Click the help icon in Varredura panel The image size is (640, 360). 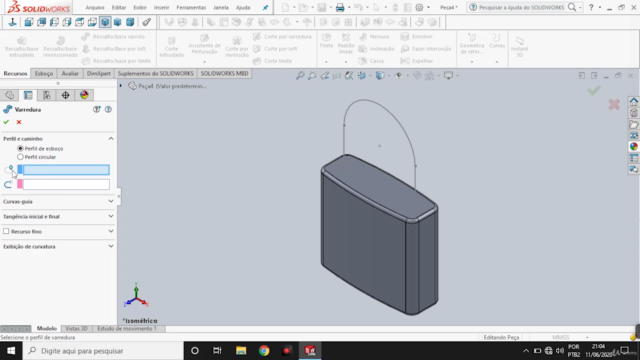[x=108, y=109]
